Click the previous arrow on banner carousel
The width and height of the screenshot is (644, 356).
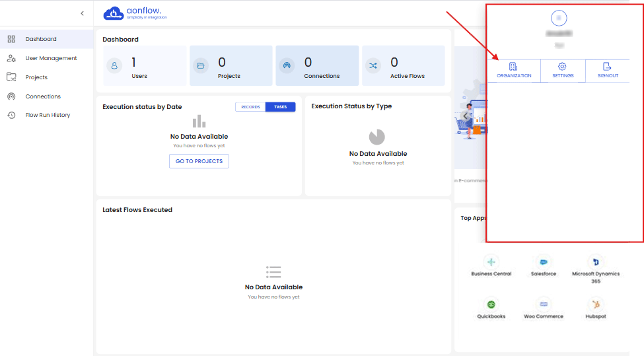point(465,116)
